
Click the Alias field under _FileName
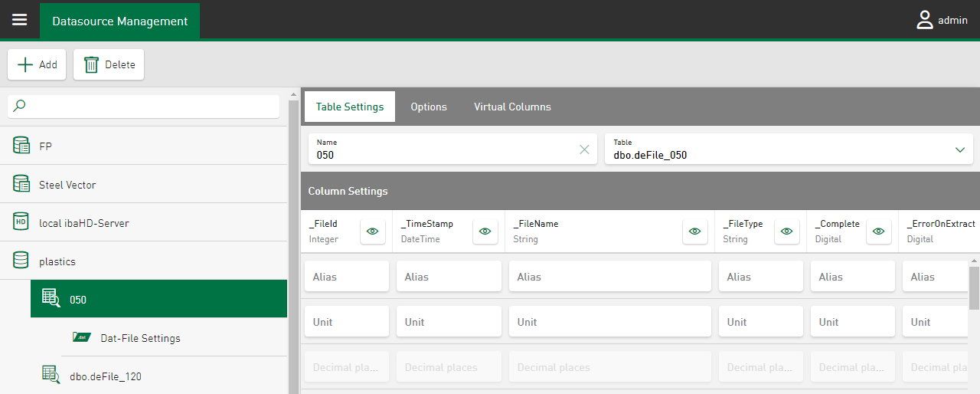coord(609,277)
